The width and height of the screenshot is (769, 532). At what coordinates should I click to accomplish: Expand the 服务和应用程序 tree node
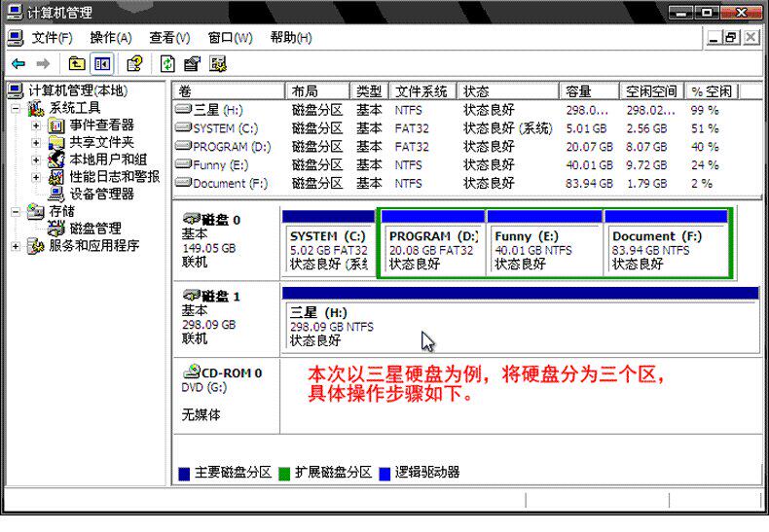coord(16,246)
